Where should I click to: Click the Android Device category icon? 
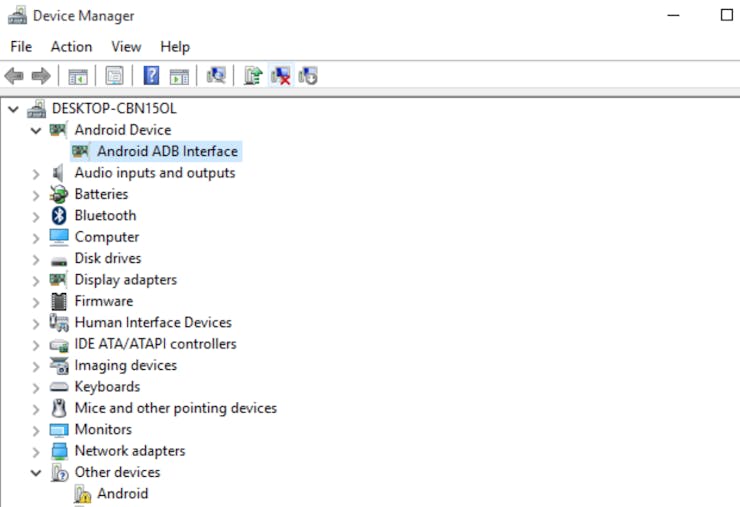click(x=58, y=130)
